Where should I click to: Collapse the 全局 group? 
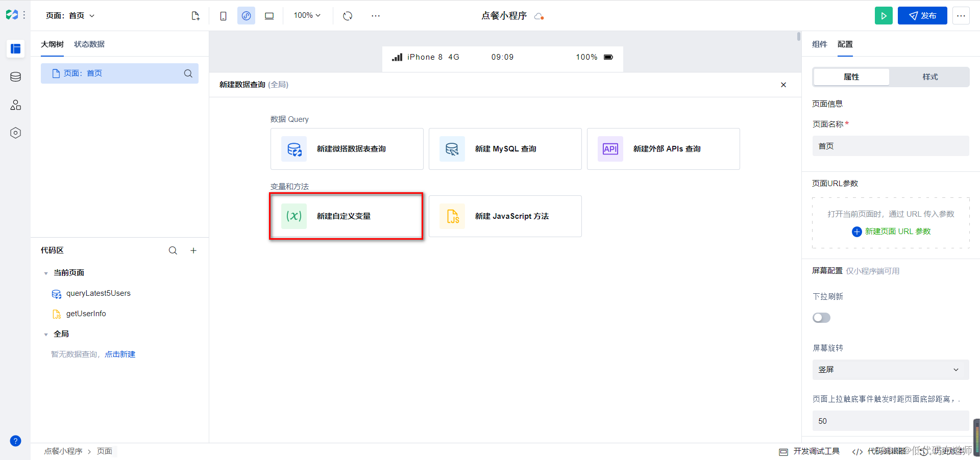(x=46, y=335)
